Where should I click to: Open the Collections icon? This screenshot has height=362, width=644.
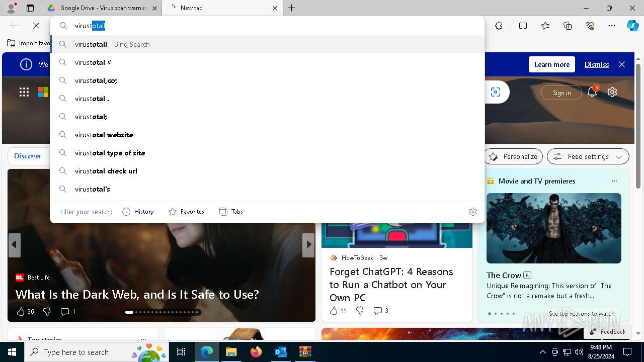coord(568,26)
